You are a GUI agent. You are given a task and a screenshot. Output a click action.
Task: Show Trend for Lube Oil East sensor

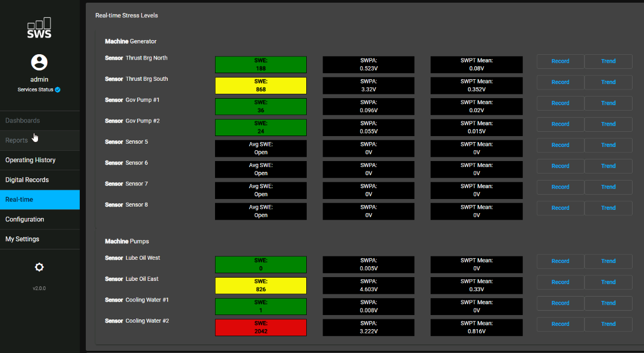(608, 282)
